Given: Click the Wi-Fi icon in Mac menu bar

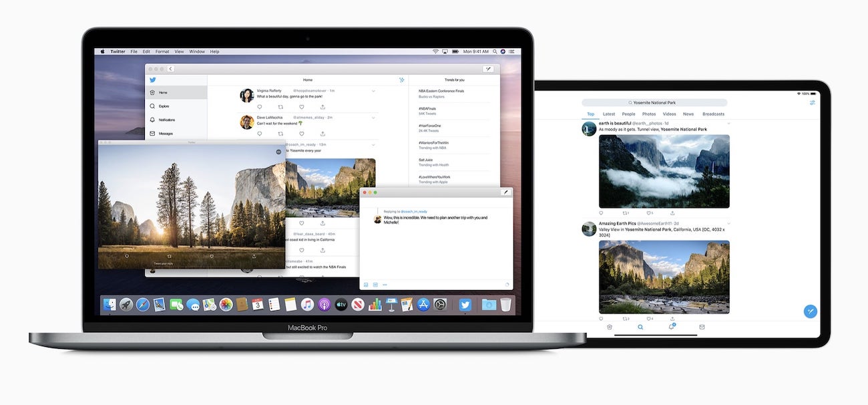Looking at the screenshot, I should [435, 51].
